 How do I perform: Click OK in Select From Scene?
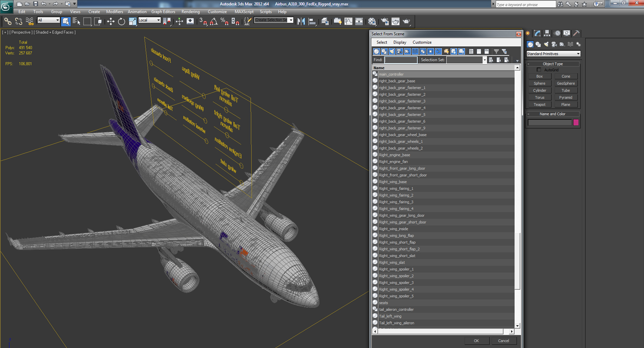point(476,341)
